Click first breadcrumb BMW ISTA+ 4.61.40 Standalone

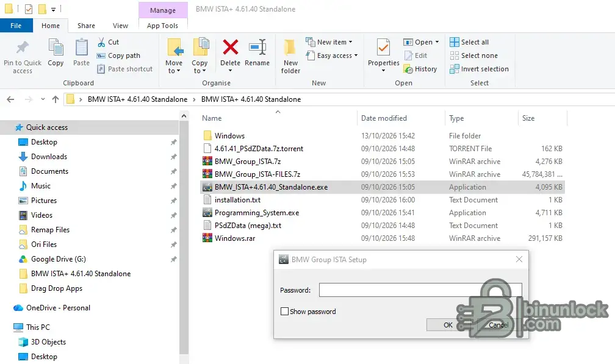pos(137,99)
